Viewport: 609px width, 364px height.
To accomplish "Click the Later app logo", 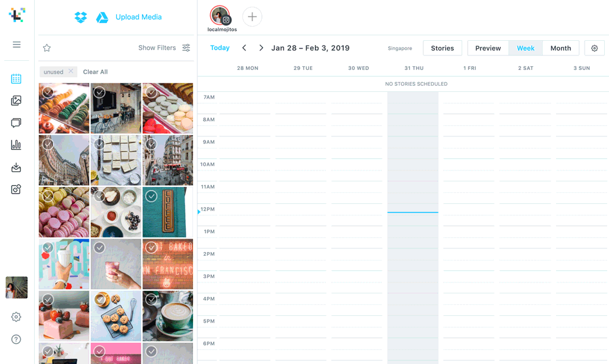I will tap(16, 15).
